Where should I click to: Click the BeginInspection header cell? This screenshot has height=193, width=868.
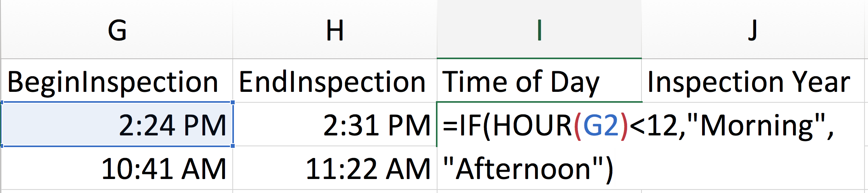tap(117, 81)
